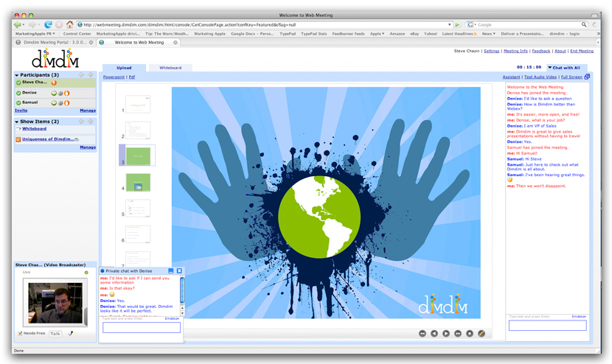Click Samuel's green chat permission icon
Viewport: 612px width, 364px height.
[54, 103]
